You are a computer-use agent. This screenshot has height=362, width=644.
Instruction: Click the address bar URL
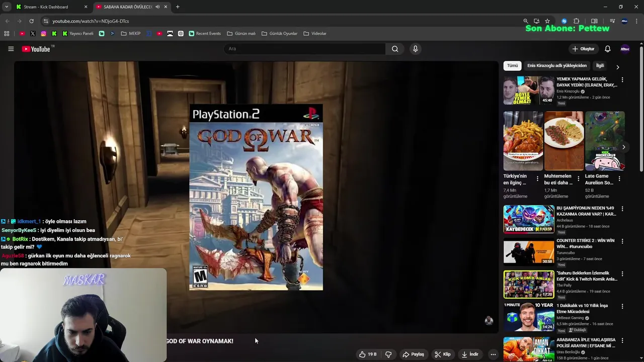tap(91, 21)
